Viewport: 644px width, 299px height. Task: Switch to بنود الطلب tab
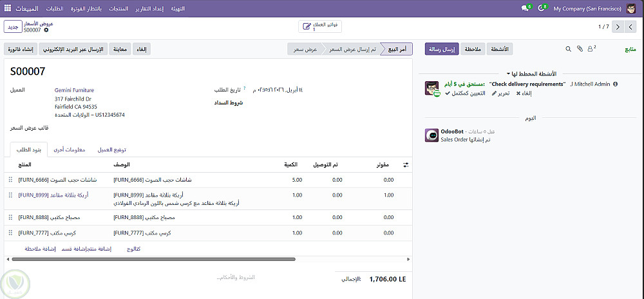point(28,149)
